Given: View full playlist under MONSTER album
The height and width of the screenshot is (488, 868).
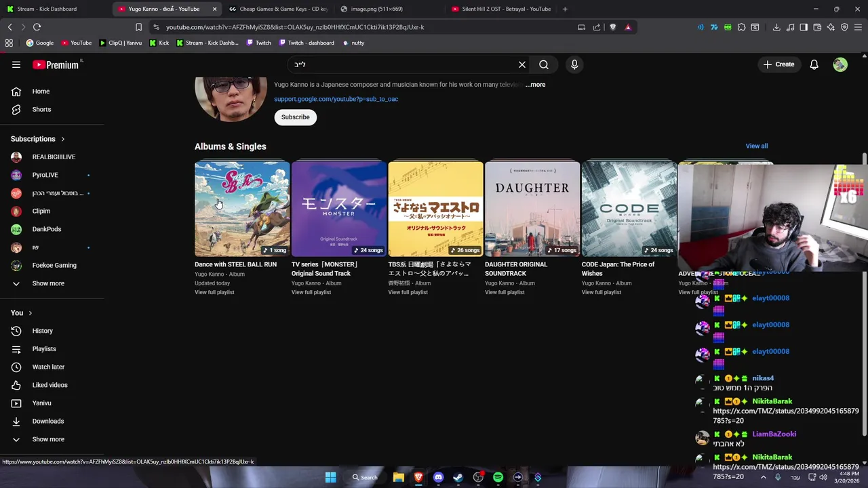Looking at the screenshot, I should (x=311, y=292).
